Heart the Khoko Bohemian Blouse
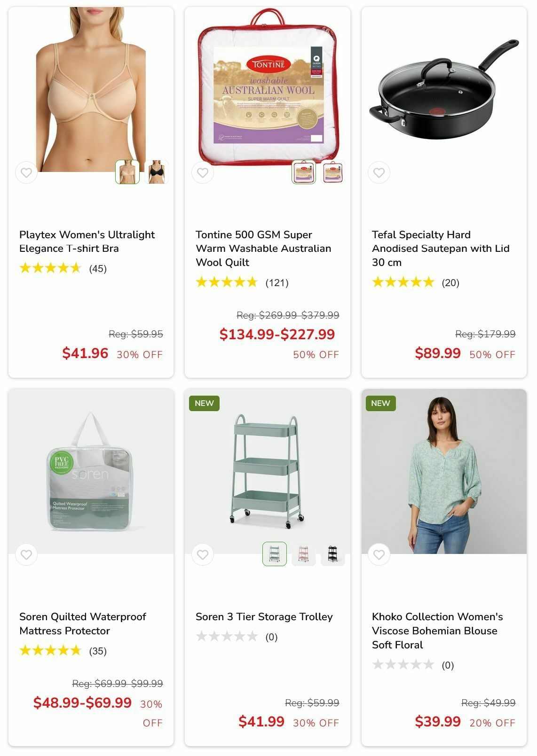The image size is (537, 756). 379,555
